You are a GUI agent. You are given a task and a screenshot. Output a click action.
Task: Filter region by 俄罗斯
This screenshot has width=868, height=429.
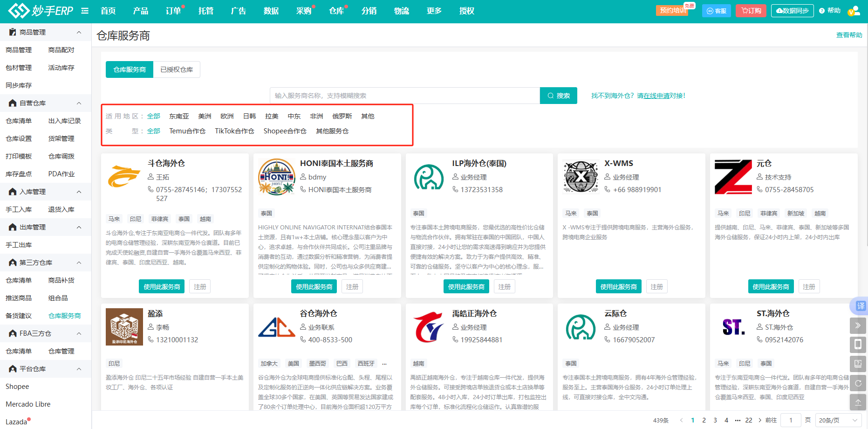coord(342,116)
